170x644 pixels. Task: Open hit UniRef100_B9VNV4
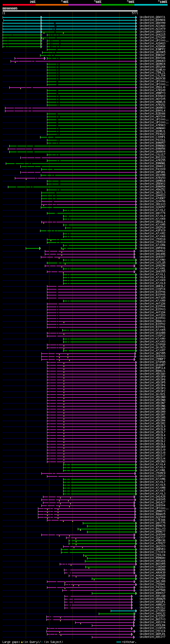pos(152,20)
